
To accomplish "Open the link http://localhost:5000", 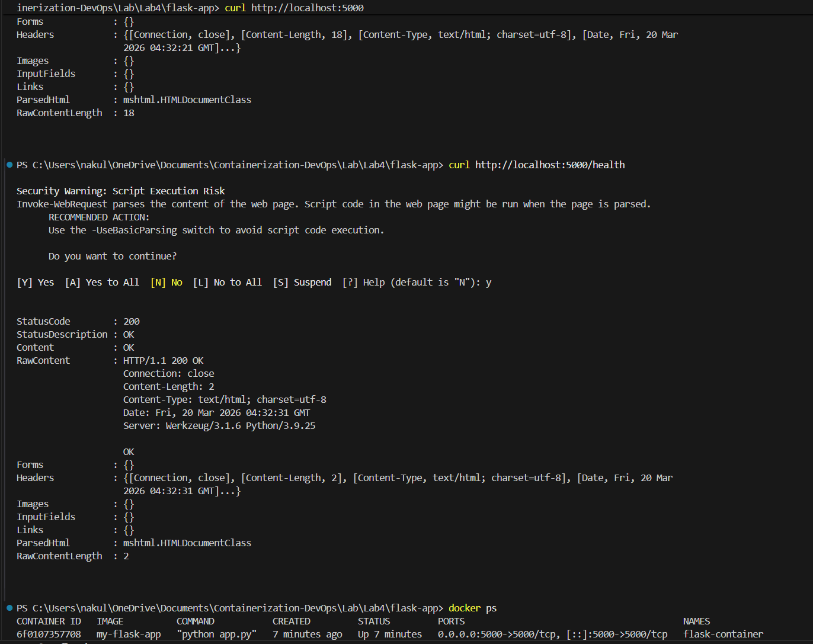I will click(307, 8).
